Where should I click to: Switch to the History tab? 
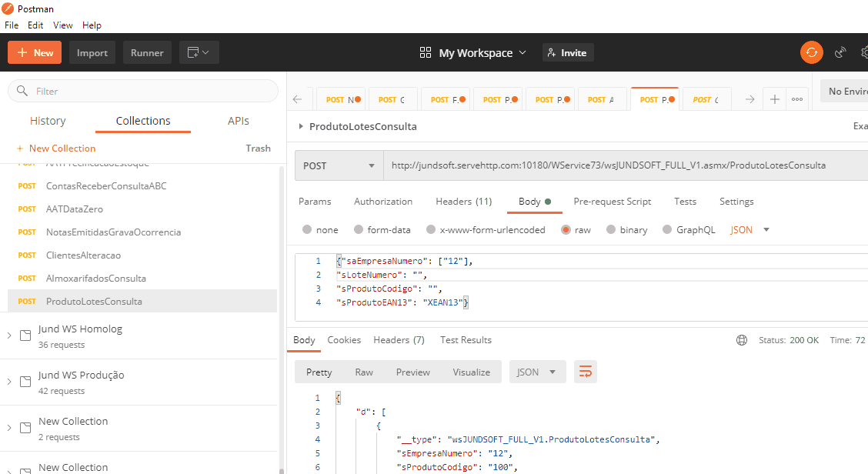(x=48, y=121)
